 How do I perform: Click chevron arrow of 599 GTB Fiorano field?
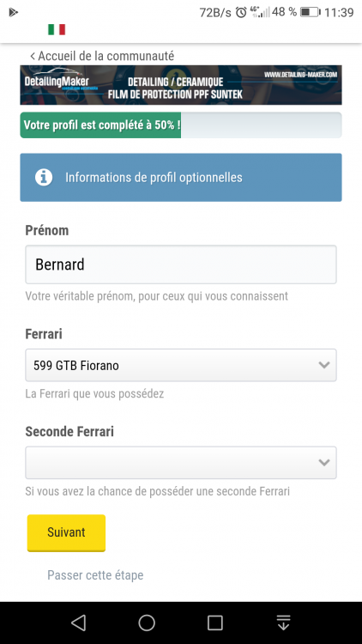click(x=324, y=365)
